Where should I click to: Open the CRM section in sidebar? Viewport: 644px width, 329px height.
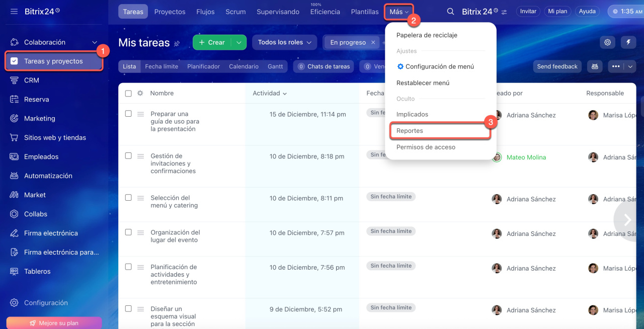pyautogui.click(x=31, y=80)
